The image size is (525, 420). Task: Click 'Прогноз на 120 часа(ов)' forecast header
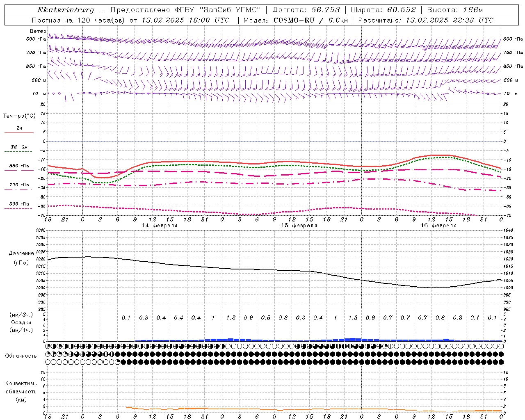click(79, 20)
